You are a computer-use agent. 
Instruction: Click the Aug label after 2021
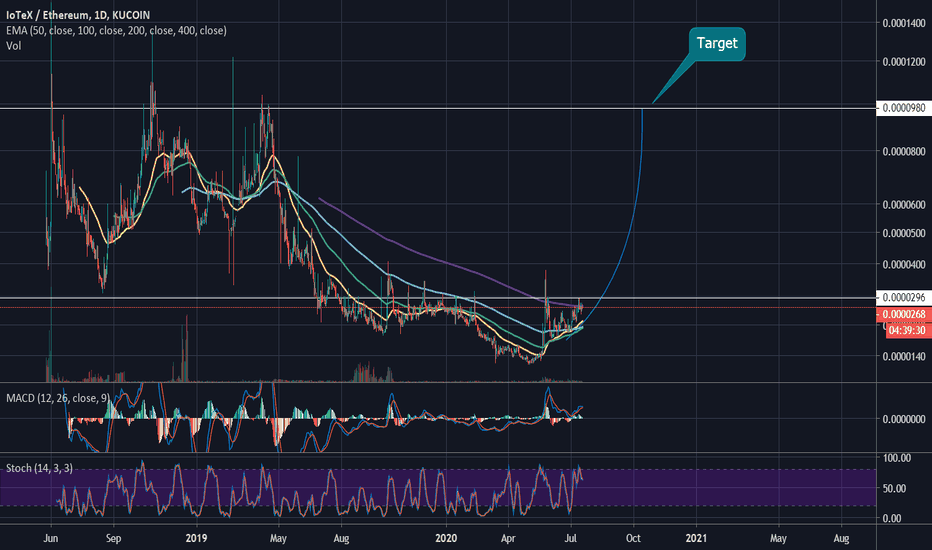pos(842,538)
